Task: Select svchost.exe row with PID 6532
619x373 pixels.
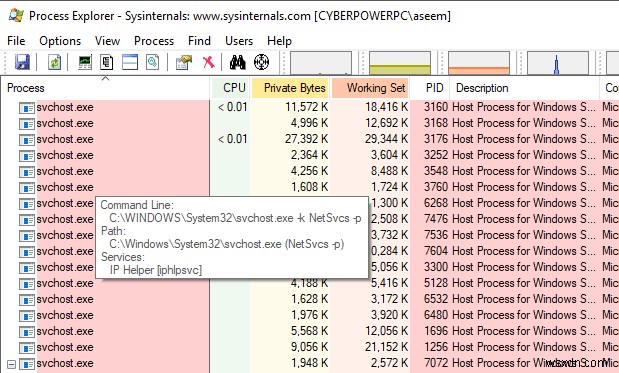Action: 310,299
